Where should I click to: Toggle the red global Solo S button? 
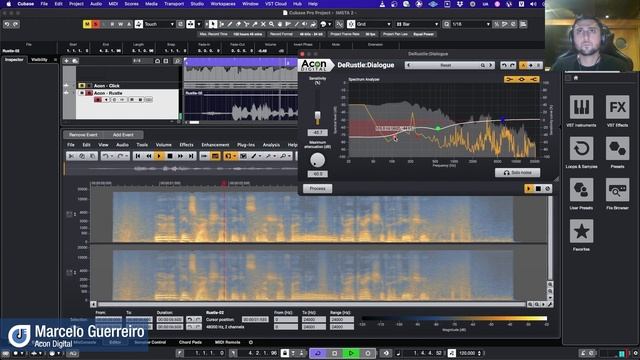[x=96, y=24]
